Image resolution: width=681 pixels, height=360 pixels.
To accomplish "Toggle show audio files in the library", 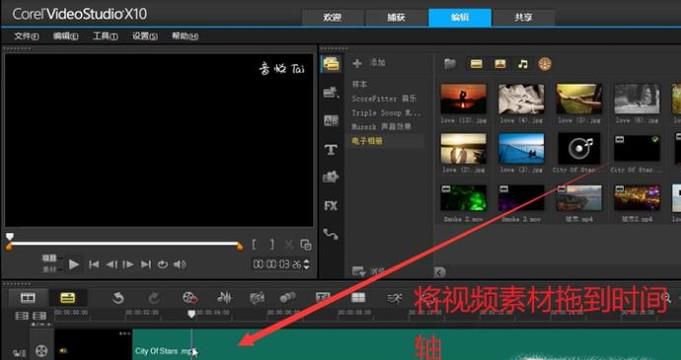I will click(x=523, y=64).
